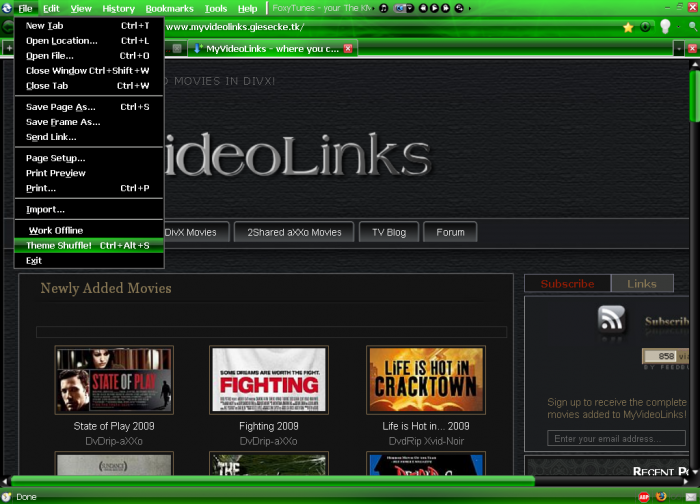Click the 2Shared aXXo Movies button
This screenshot has height=504, width=700.
pos(294,232)
